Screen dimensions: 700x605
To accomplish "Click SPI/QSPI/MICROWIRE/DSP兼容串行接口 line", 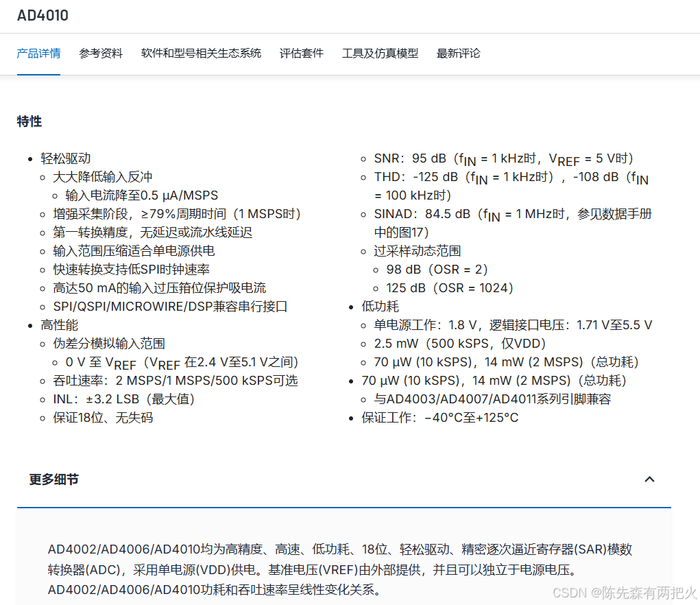I will tap(170, 307).
